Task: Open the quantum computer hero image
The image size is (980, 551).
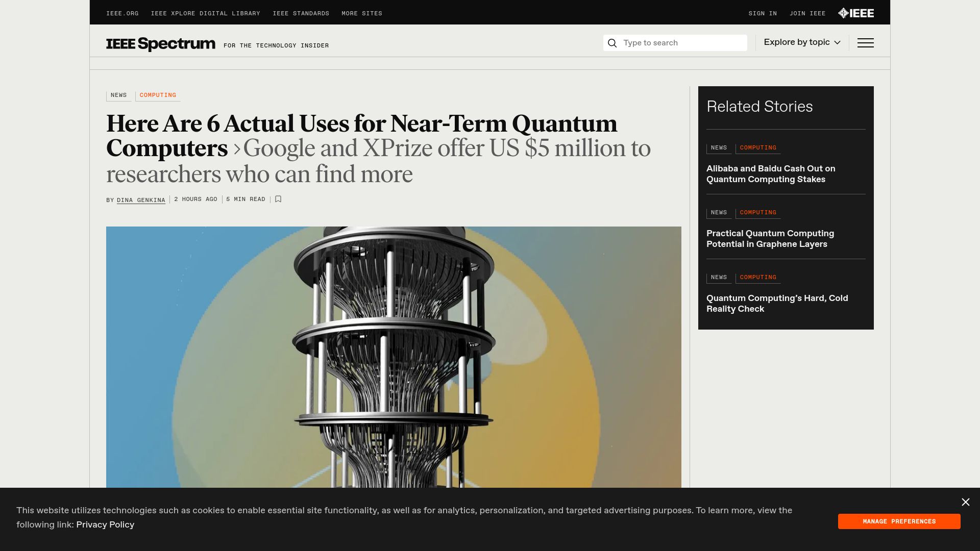Action: (394, 357)
